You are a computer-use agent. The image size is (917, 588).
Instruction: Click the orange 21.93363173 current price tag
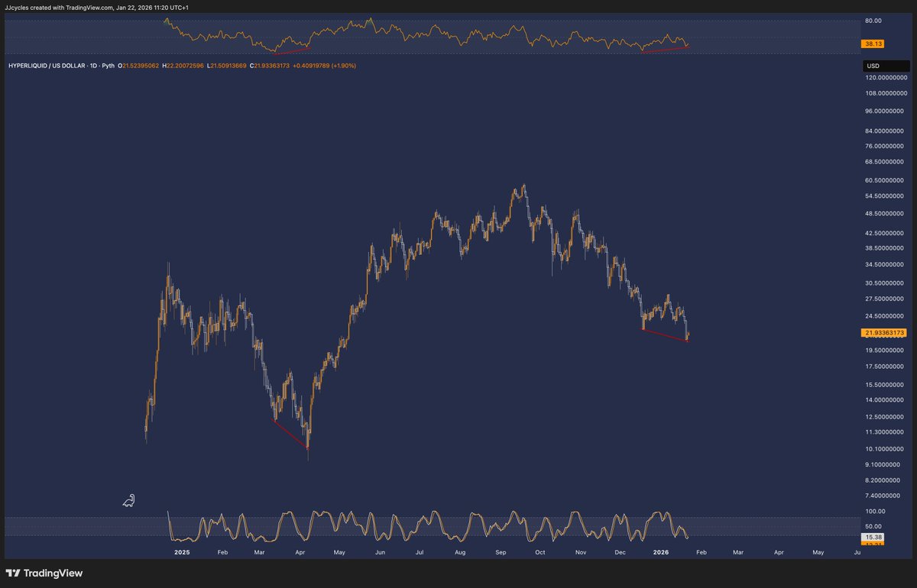(884, 333)
